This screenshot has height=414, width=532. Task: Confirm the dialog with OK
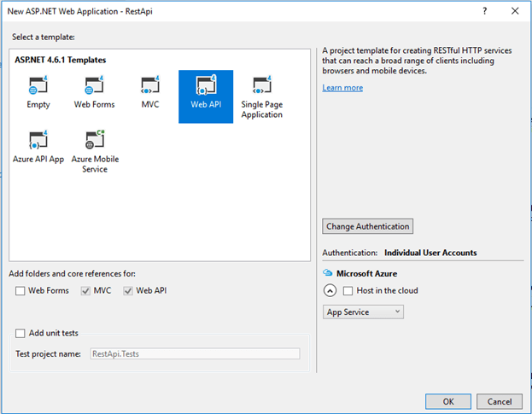[x=448, y=401]
